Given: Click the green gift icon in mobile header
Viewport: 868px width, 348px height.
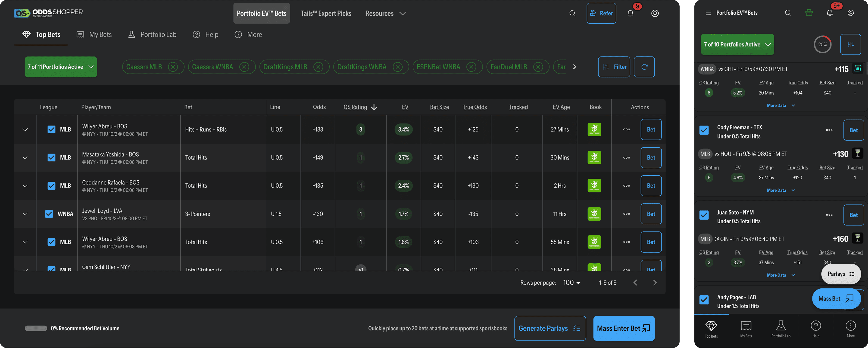Looking at the screenshot, I should click(809, 13).
